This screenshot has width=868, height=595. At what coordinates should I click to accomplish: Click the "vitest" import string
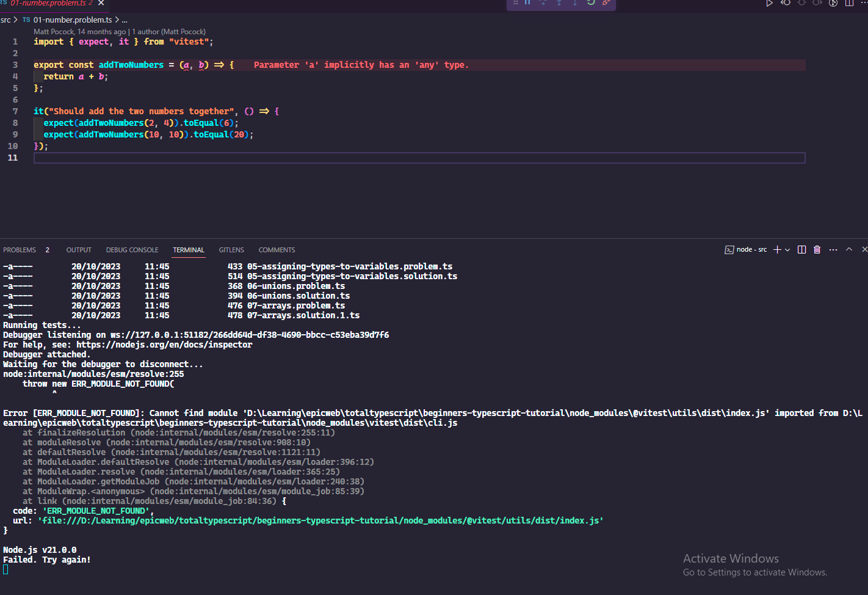click(189, 42)
